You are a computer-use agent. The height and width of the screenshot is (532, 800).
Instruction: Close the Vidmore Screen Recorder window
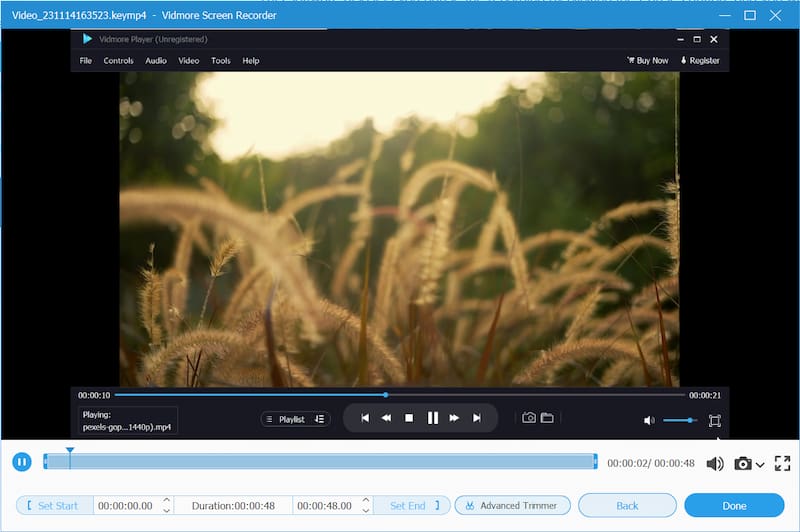click(775, 15)
